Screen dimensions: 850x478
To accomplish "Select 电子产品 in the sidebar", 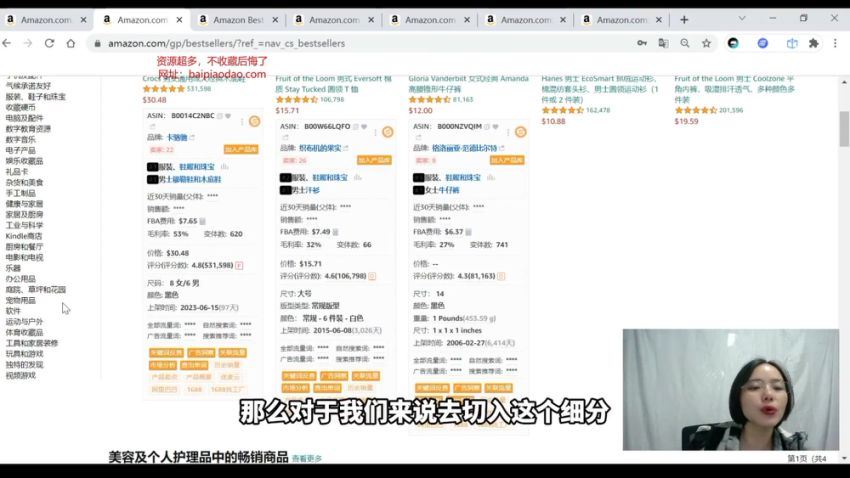I will click(x=21, y=150).
